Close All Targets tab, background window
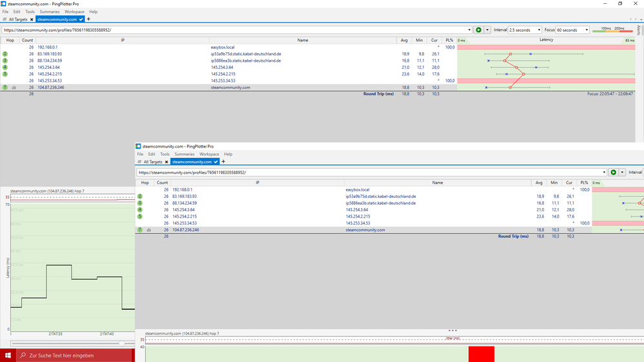Screen dimensions: 644x362 pos(32,19)
